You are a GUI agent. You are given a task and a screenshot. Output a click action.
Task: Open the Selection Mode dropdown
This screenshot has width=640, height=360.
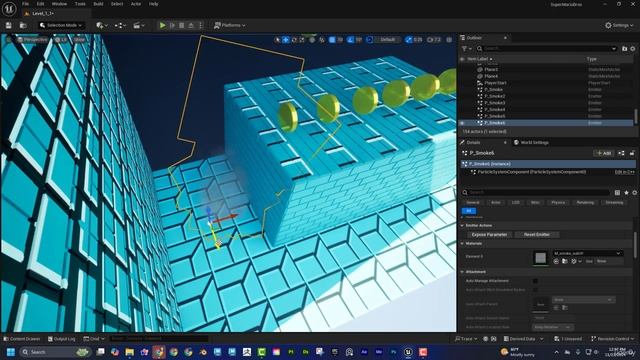(x=61, y=25)
